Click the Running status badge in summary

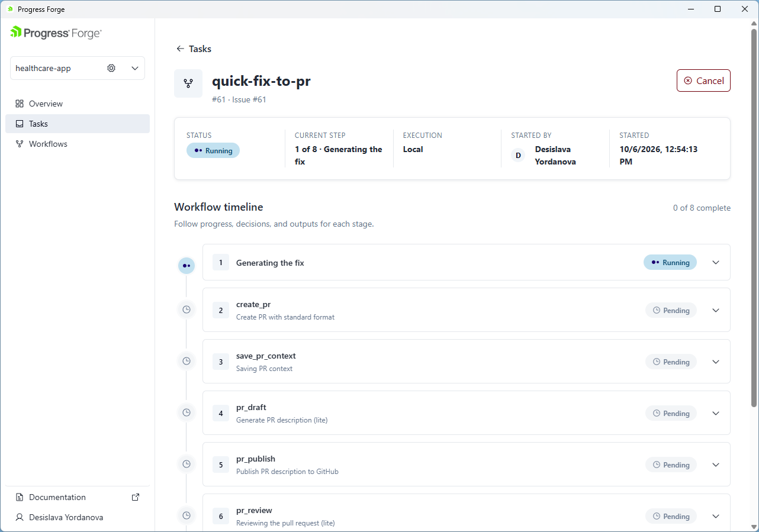click(x=213, y=150)
